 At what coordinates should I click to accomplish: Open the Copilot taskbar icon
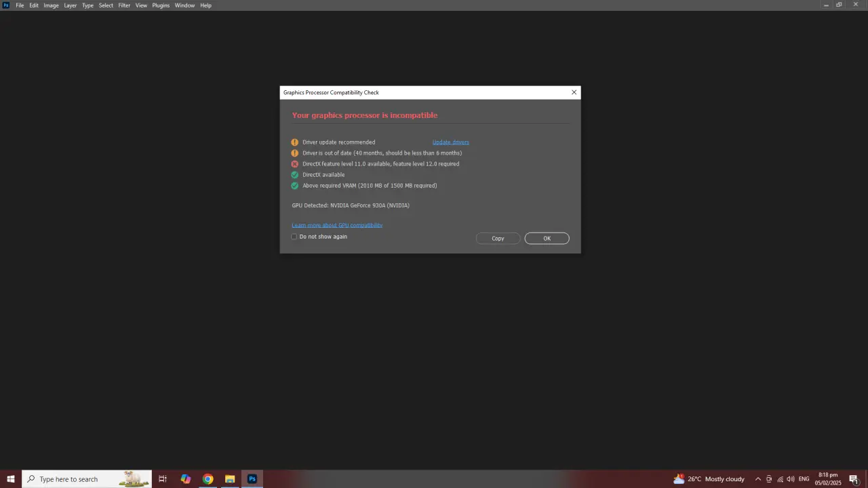[186, 479]
